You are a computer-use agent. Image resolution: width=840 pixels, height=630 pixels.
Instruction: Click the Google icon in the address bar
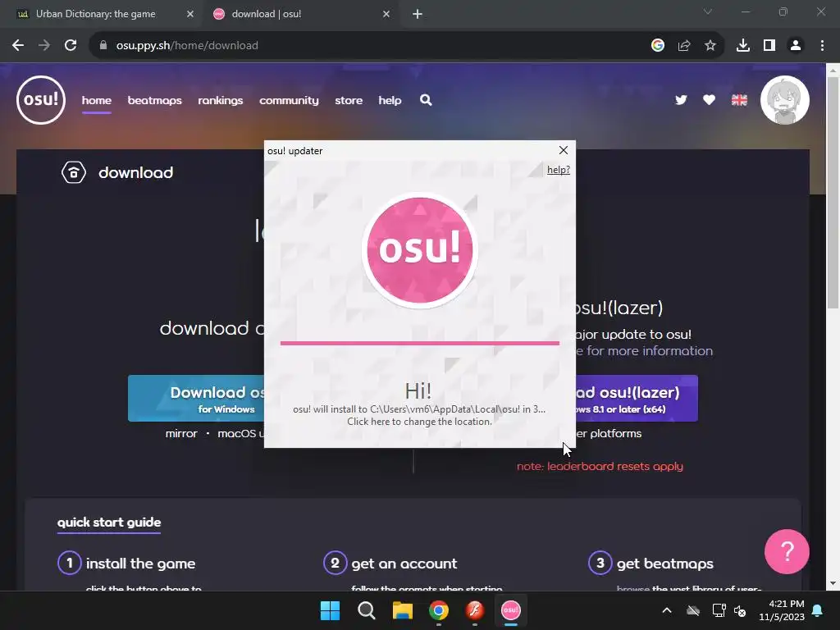pos(658,46)
